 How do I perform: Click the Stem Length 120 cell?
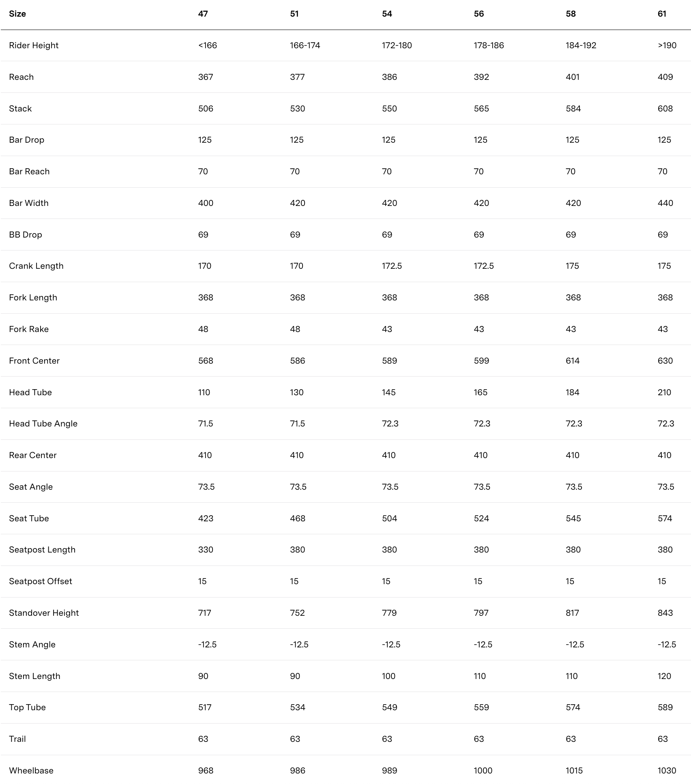point(664,676)
